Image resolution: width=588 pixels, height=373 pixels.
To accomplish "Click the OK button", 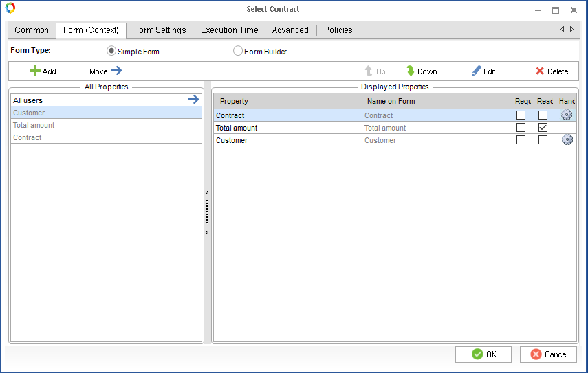I will point(483,354).
